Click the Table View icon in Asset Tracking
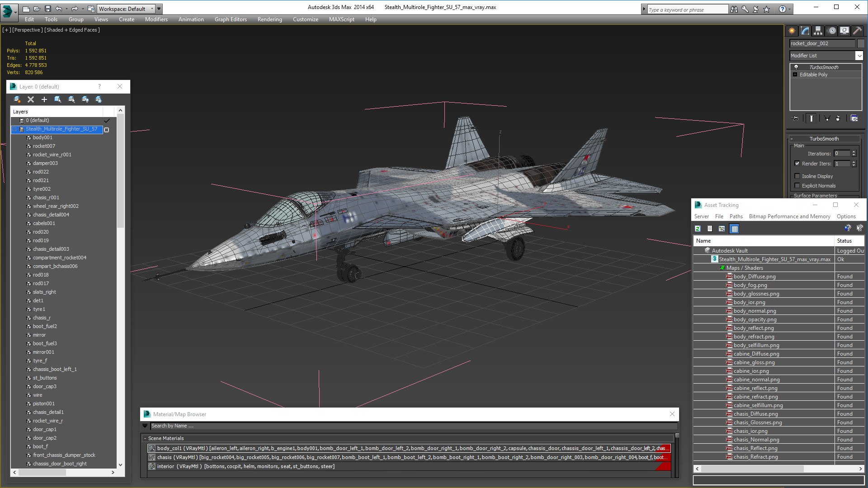The image size is (868, 488). [x=735, y=229]
